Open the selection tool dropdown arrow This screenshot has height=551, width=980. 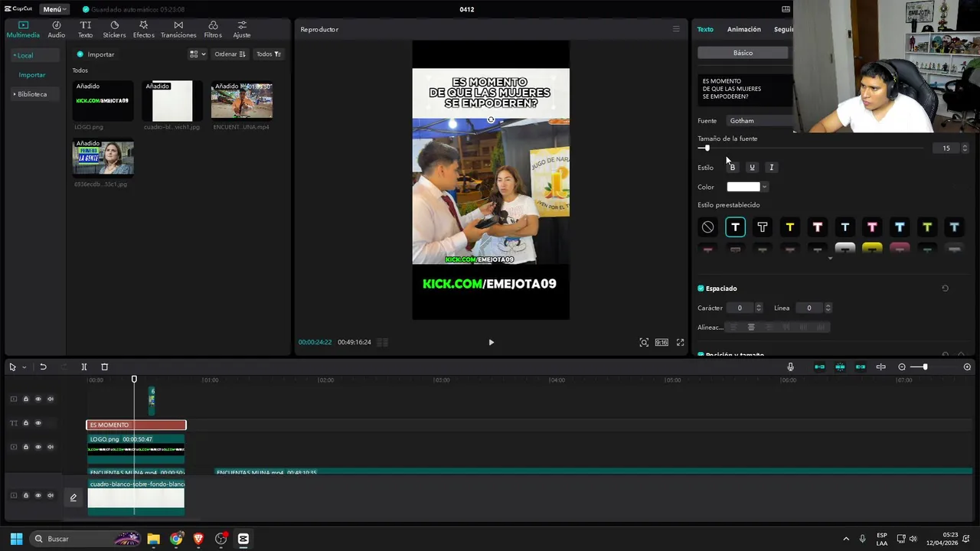click(24, 367)
